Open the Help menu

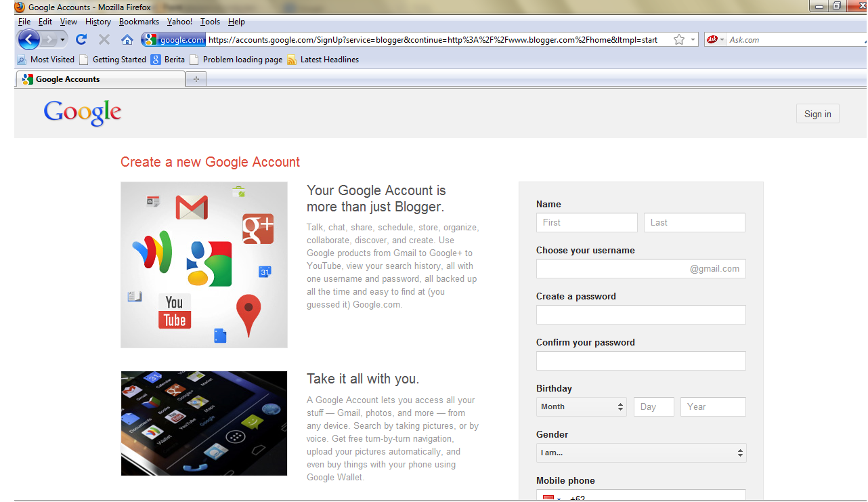pyautogui.click(x=236, y=22)
